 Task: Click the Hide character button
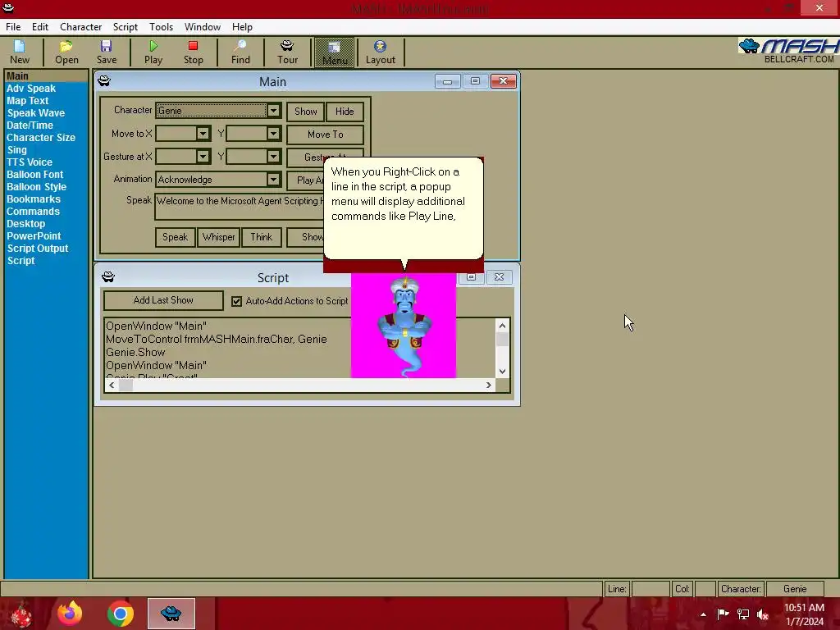[x=345, y=112]
